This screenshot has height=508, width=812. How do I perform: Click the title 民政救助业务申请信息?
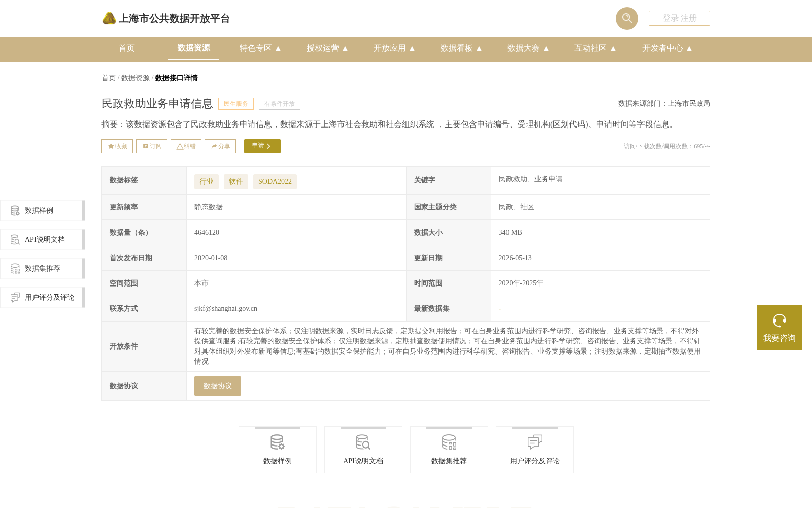point(157,104)
